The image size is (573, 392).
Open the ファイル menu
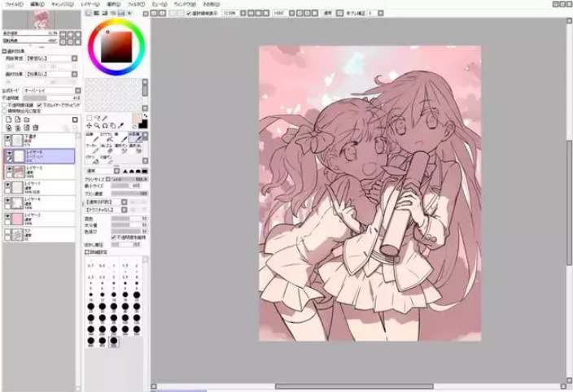(15, 4)
